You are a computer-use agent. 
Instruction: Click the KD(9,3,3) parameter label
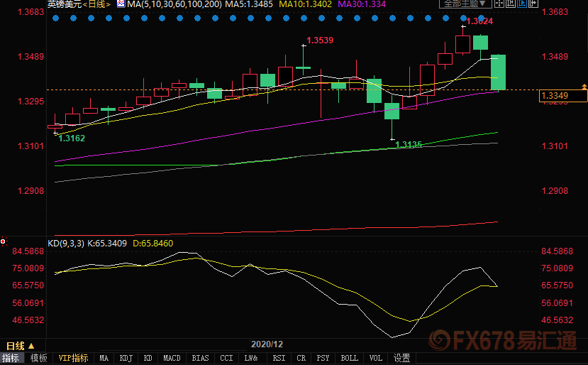tap(66, 244)
